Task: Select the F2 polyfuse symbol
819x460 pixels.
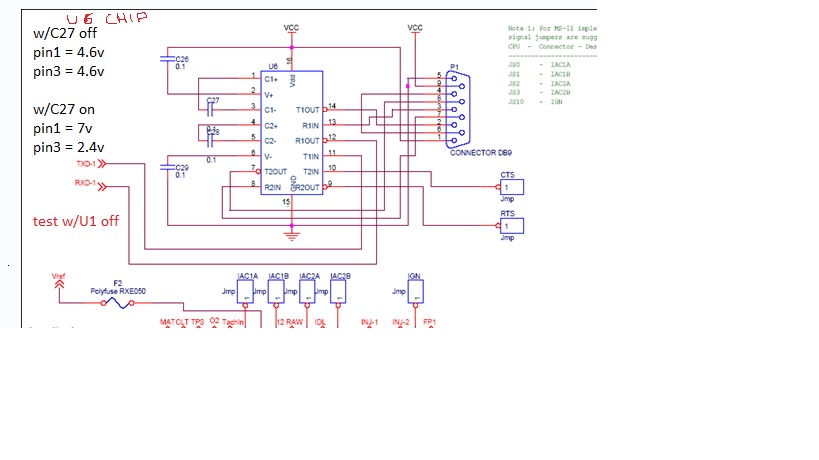Action: [x=118, y=303]
